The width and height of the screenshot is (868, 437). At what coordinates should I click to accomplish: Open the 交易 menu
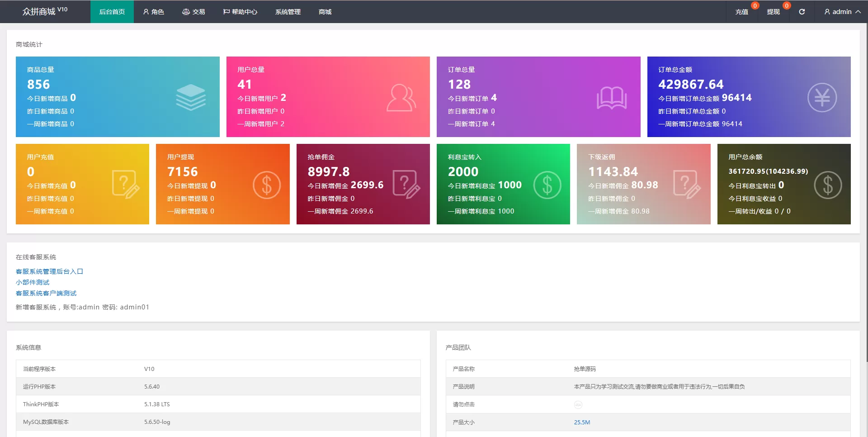coord(193,12)
